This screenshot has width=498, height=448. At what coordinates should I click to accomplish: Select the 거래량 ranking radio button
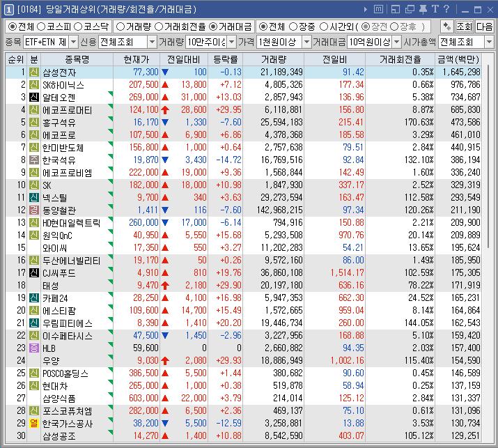pyautogui.click(x=120, y=26)
